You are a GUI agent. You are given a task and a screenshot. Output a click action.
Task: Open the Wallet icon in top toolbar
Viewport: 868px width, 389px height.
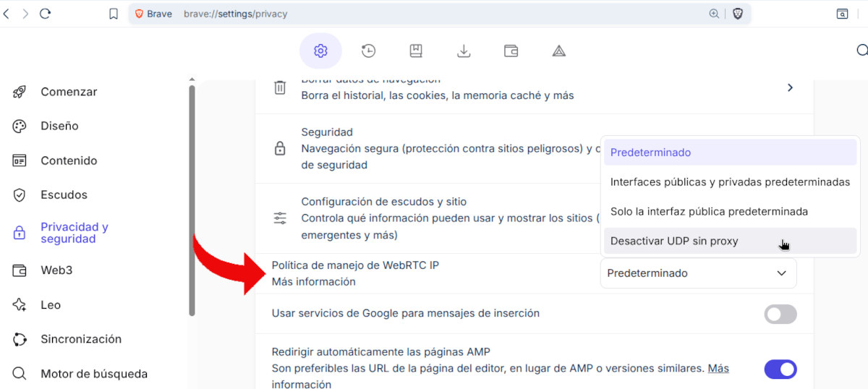(x=511, y=51)
